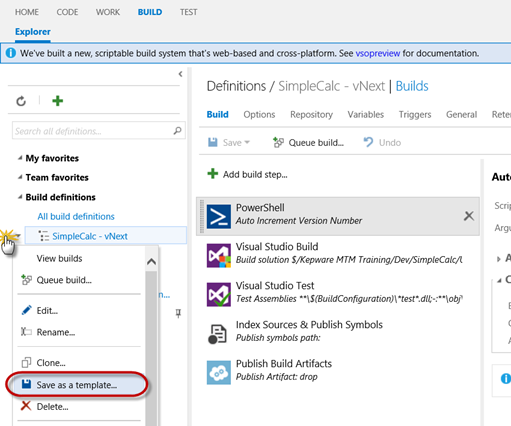Collapse the My favorites section
This screenshot has width=511, height=426.
(x=20, y=158)
